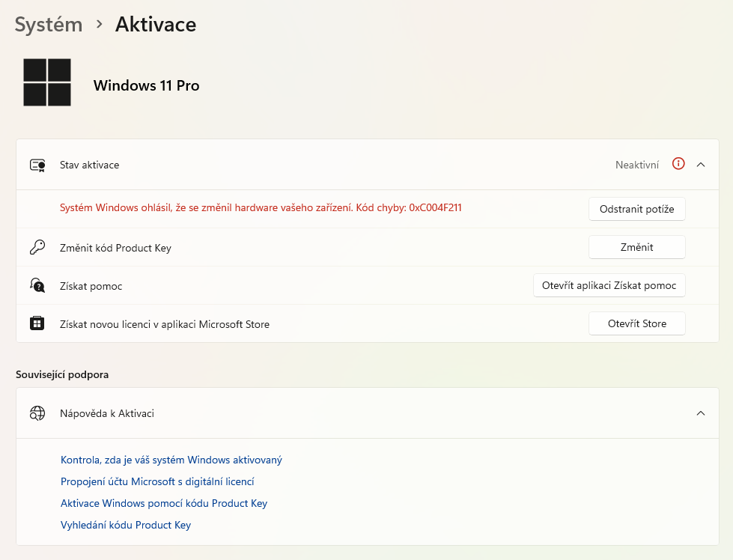This screenshot has width=733, height=560.
Task: Click the product key icon
Action: (x=37, y=247)
